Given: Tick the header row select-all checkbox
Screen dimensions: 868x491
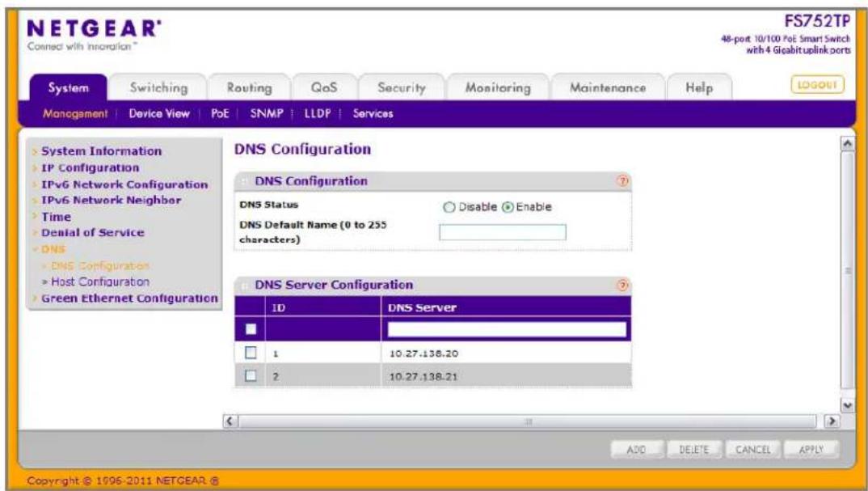Looking at the screenshot, I should tap(251, 329).
